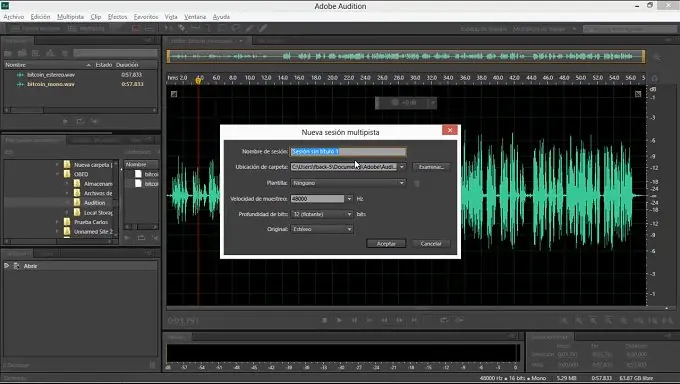Viewport: 680px width, 384px height.
Task: Close the Nueva sesión multipista dialog
Action: [x=450, y=130]
